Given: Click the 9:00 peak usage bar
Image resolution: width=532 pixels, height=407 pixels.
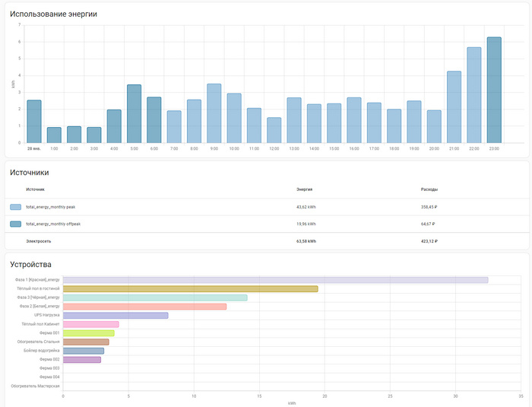Looking at the screenshot, I should [214, 113].
